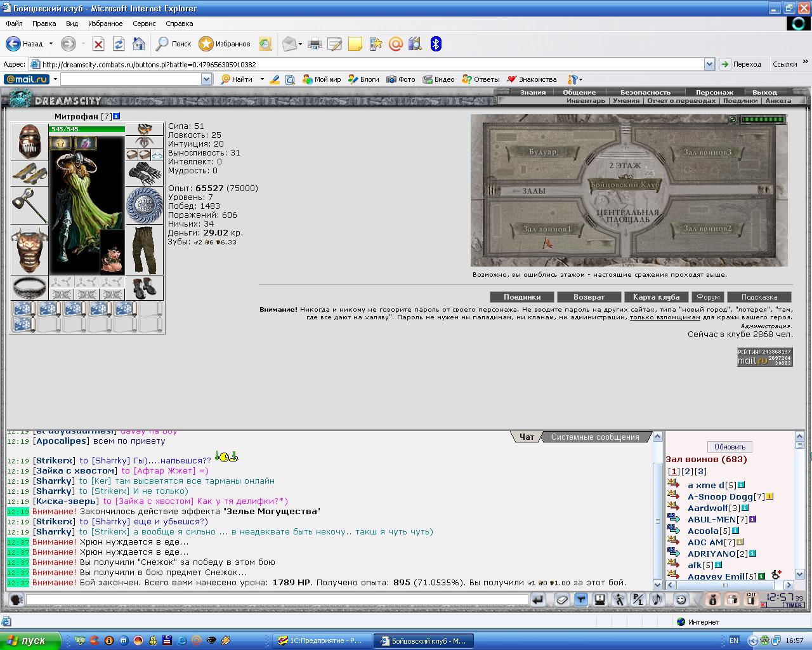Open the amulet necklace slot
Screen dimensions: 812x650
point(145,142)
